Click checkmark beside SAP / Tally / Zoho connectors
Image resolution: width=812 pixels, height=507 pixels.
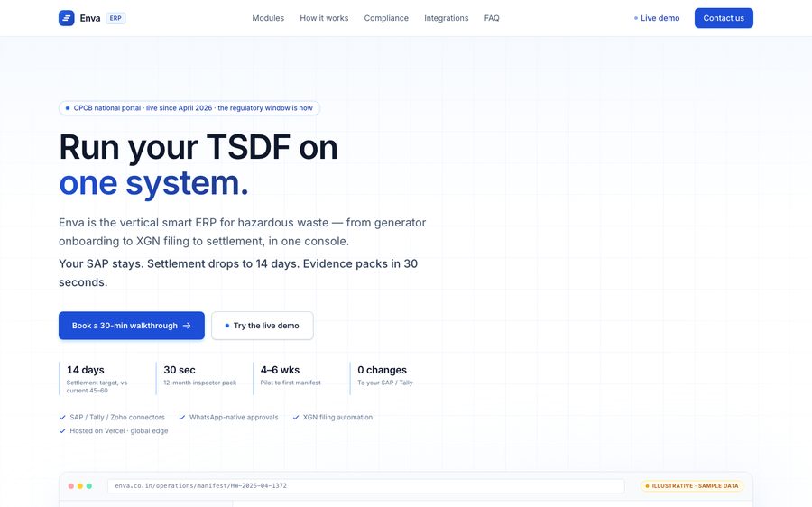point(62,418)
